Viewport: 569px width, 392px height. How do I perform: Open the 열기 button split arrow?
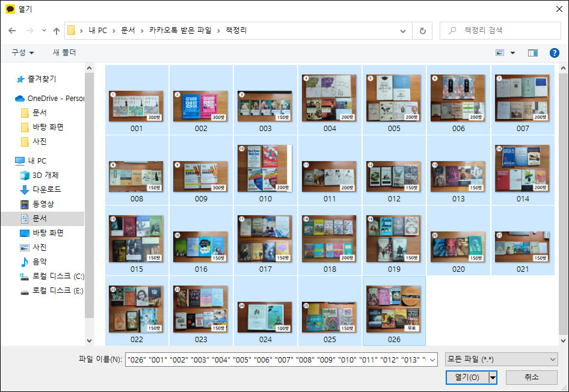493,378
